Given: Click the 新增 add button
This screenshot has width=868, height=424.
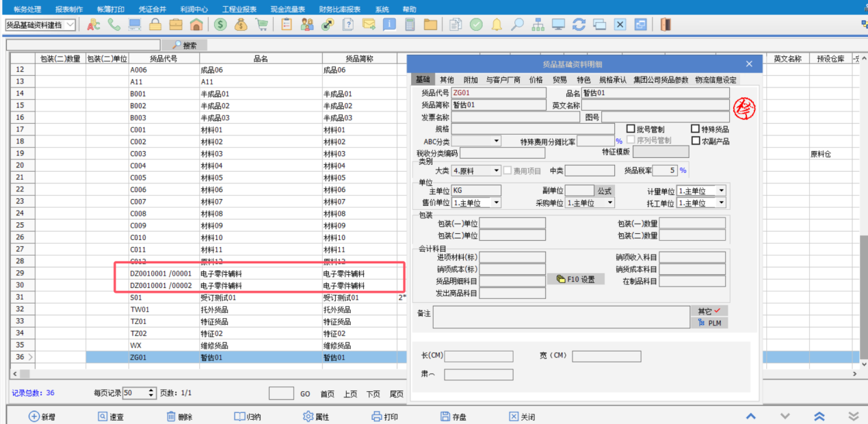Looking at the screenshot, I should (43, 417).
